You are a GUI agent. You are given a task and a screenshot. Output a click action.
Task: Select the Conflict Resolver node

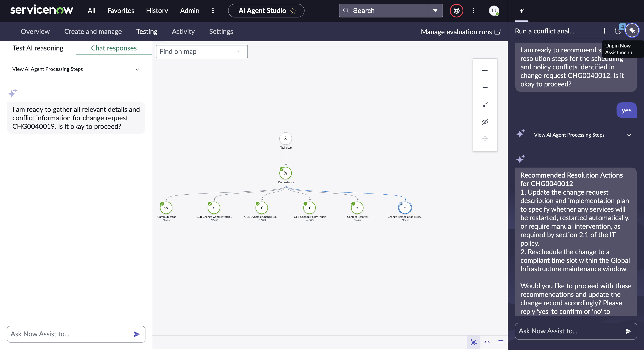point(357,208)
